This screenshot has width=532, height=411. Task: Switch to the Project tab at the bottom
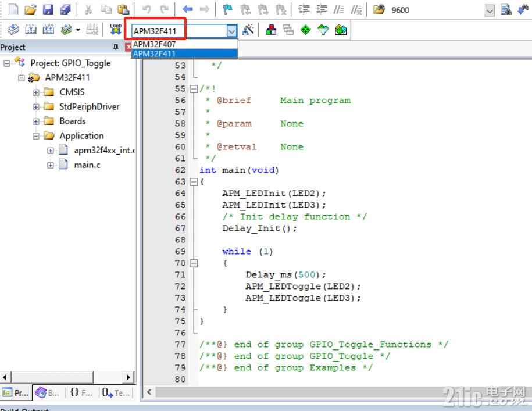click(x=16, y=393)
